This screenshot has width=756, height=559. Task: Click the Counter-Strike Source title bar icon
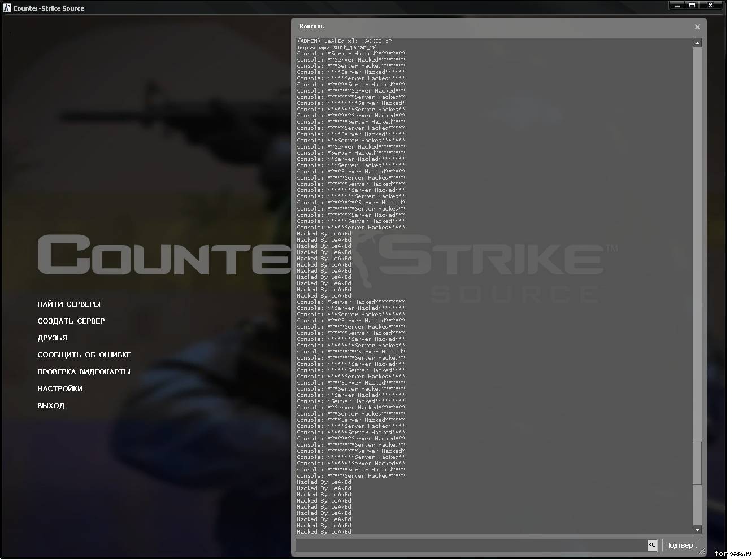7,8
